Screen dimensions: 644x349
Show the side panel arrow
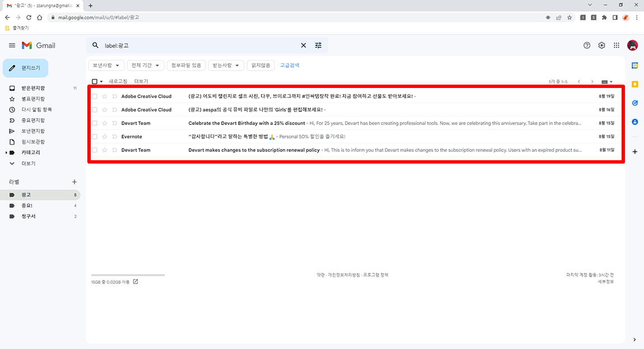[x=634, y=339]
